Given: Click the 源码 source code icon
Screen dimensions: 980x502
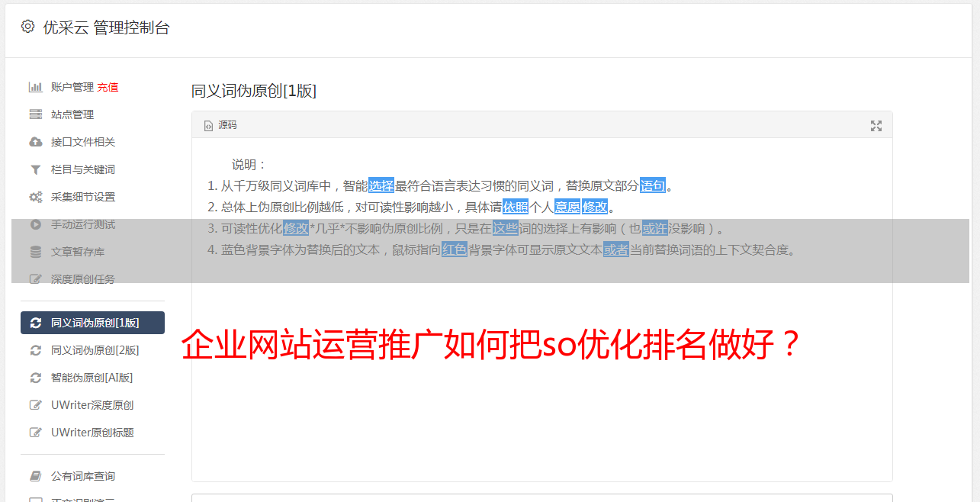Looking at the screenshot, I should click(208, 126).
